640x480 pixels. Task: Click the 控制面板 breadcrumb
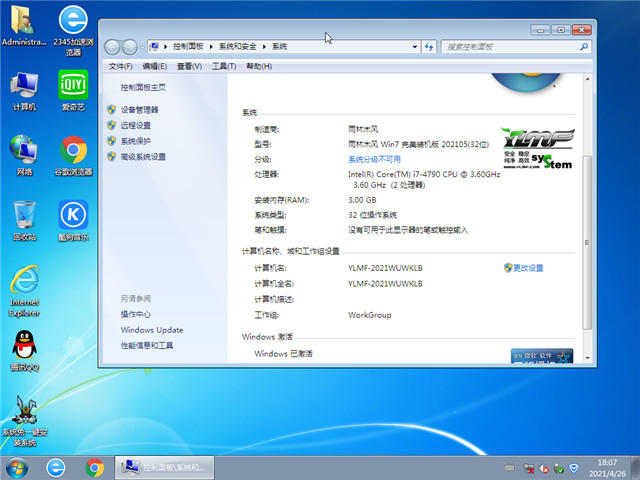click(x=188, y=47)
